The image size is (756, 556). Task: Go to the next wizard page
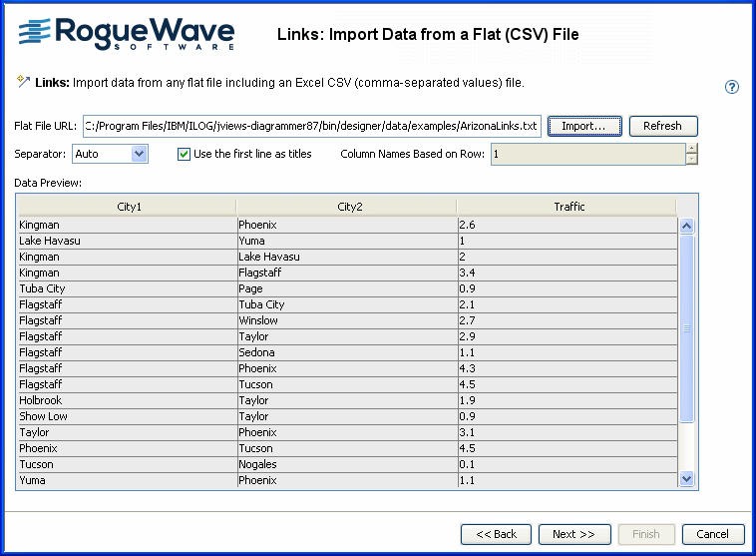(x=574, y=534)
